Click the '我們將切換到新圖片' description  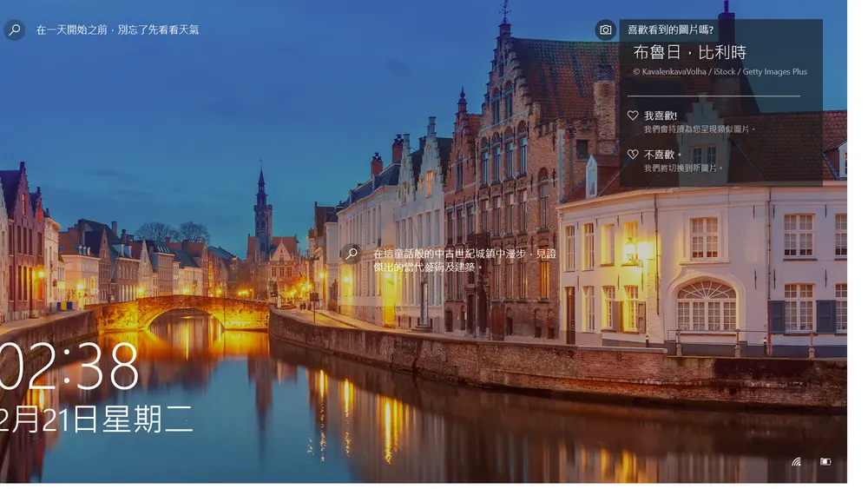coord(682,168)
